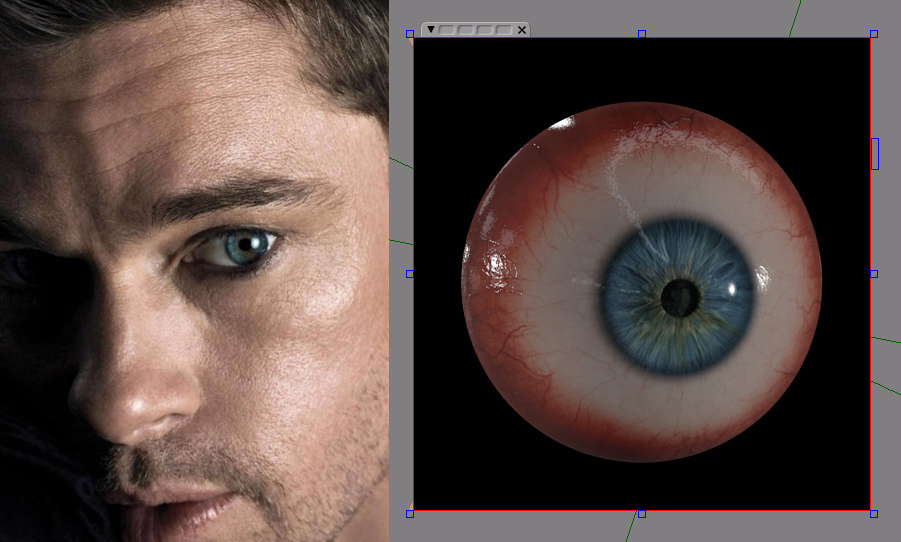The height and width of the screenshot is (542, 901).
Task: Click the right-middle small square handle
Action: point(874,274)
